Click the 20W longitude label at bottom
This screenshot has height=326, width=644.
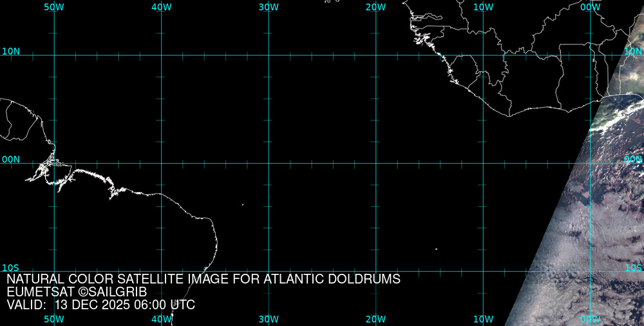[375, 319]
